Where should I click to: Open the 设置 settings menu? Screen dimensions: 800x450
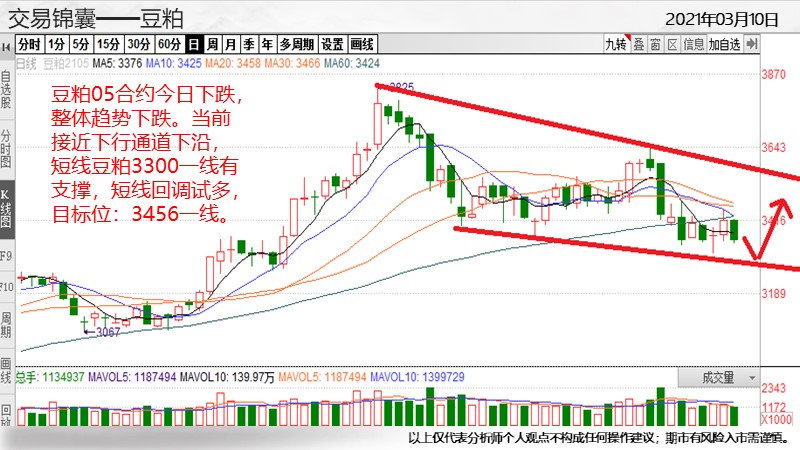[x=332, y=44]
